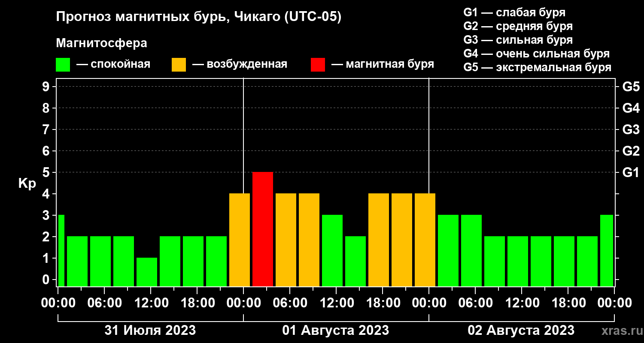This screenshot has height=343, width=644.
Task: Click the 'G1 — слабая буря' description line
Action: click(515, 12)
